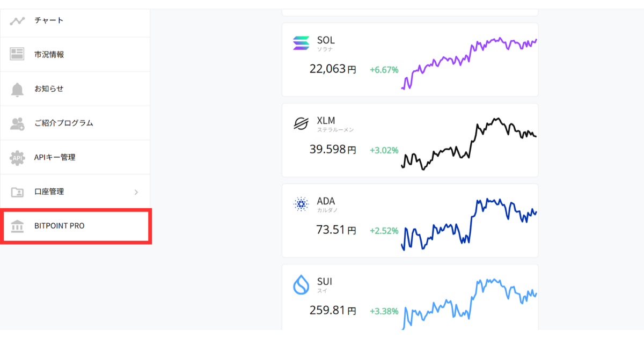Click the notification bell icon
644x338 pixels.
tap(17, 89)
